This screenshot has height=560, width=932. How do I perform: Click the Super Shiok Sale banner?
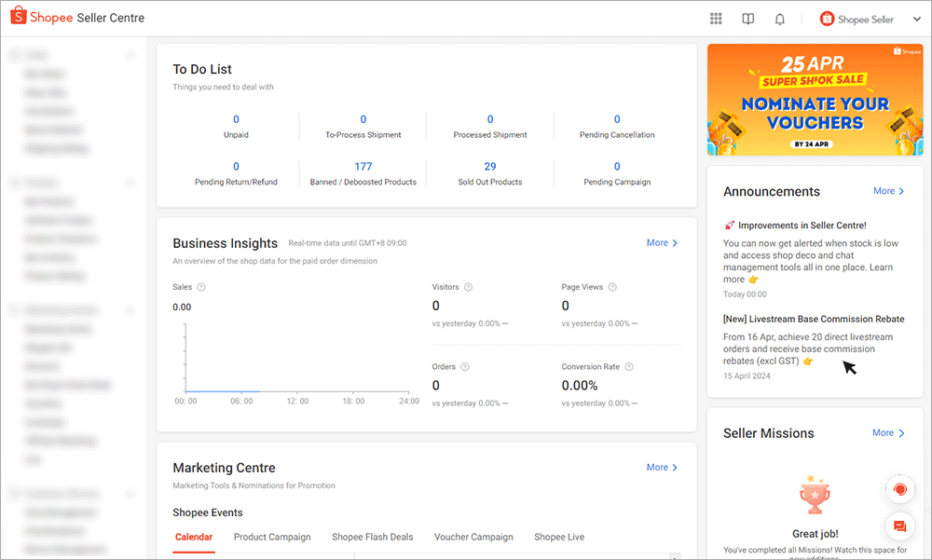815,100
